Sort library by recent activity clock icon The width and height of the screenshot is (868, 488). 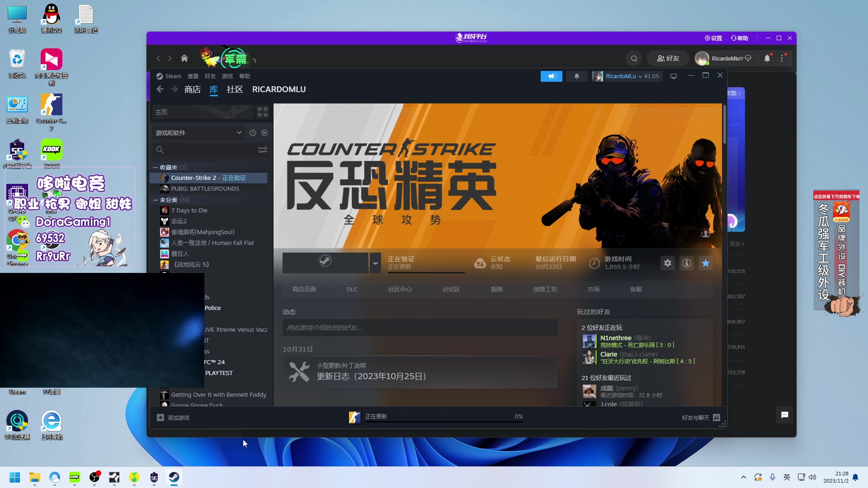pos(253,133)
